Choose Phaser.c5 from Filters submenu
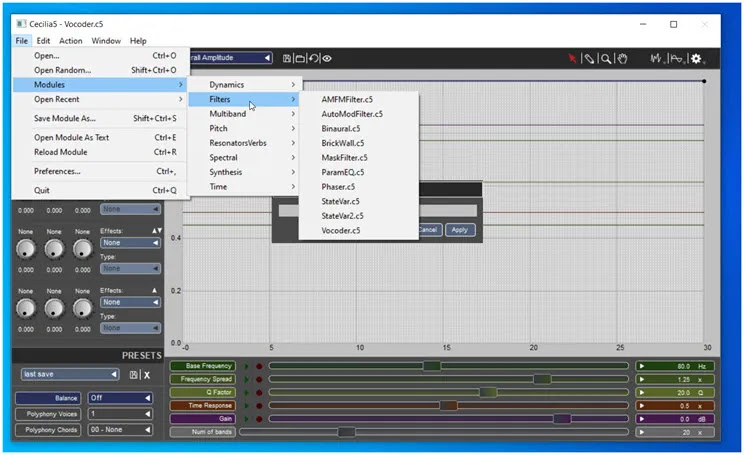The width and height of the screenshot is (744, 455). pos(359,187)
